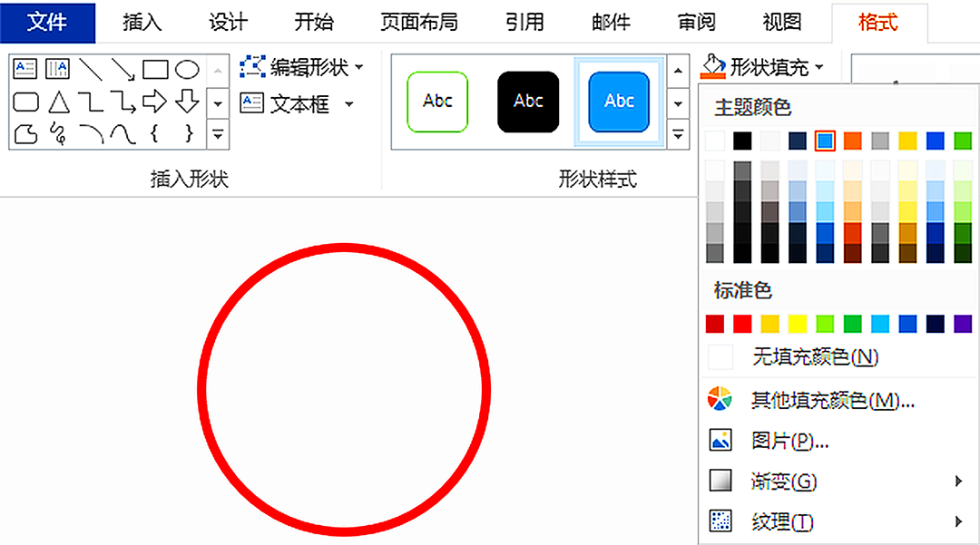The image size is (980, 545).
Task: Select the scribble drawing tool
Action: (x=58, y=133)
